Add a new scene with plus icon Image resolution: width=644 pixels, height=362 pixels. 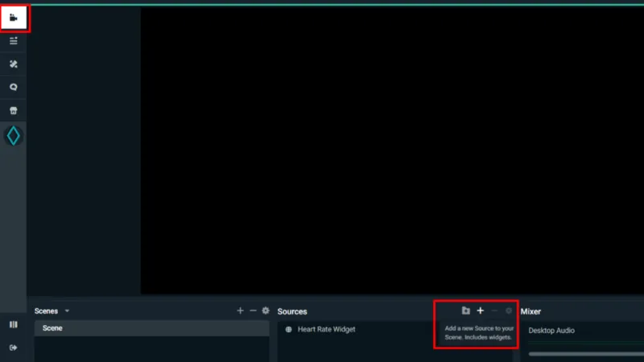point(240,311)
